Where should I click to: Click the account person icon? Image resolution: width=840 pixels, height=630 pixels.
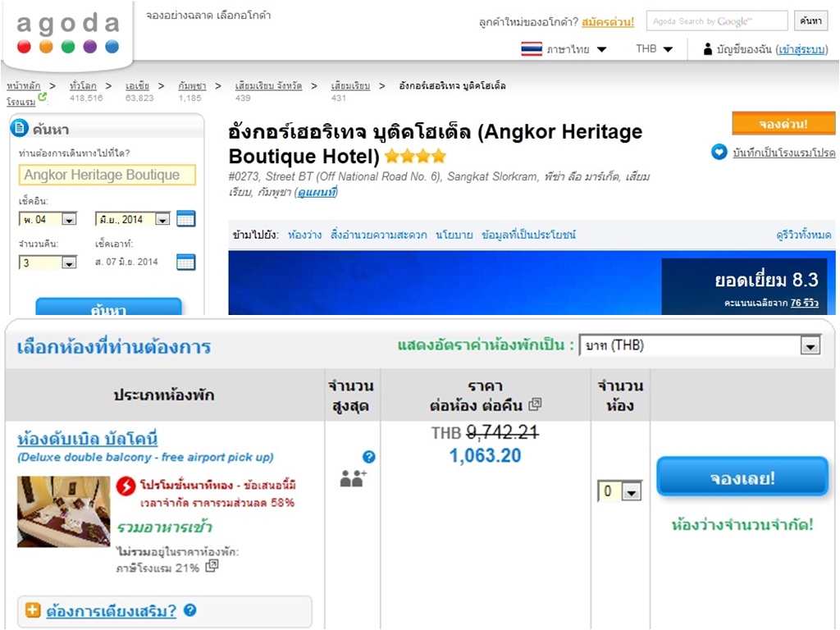pyautogui.click(x=708, y=49)
